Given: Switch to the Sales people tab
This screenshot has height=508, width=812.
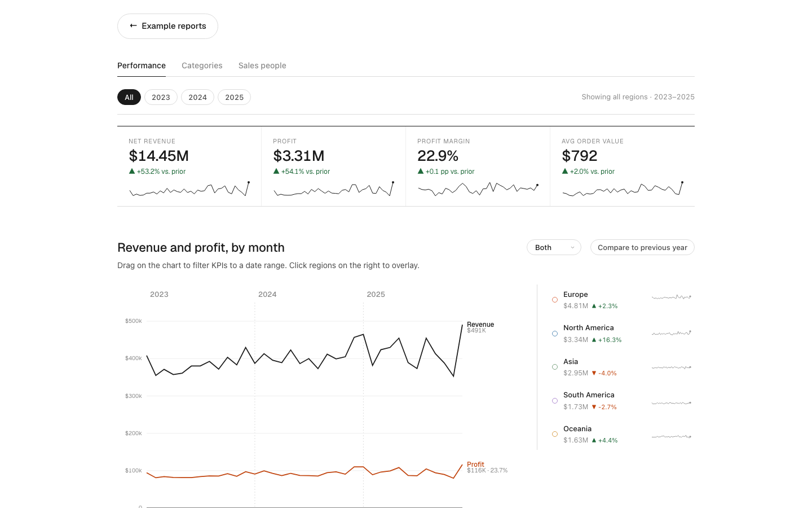Looking at the screenshot, I should (262, 65).
